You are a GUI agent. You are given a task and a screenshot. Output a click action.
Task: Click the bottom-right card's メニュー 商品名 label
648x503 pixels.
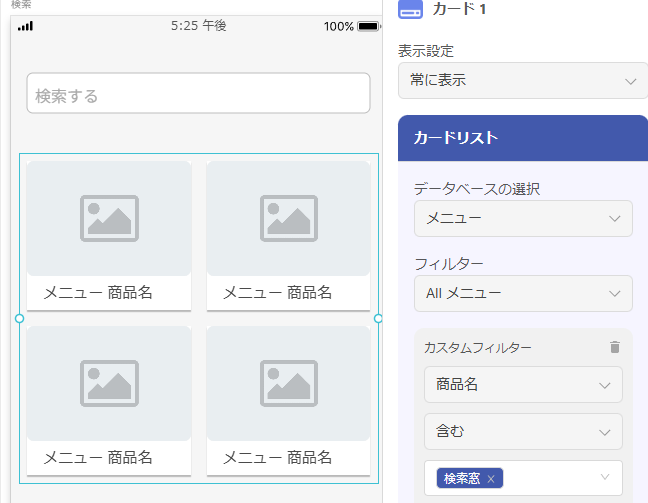coord(277,458)
